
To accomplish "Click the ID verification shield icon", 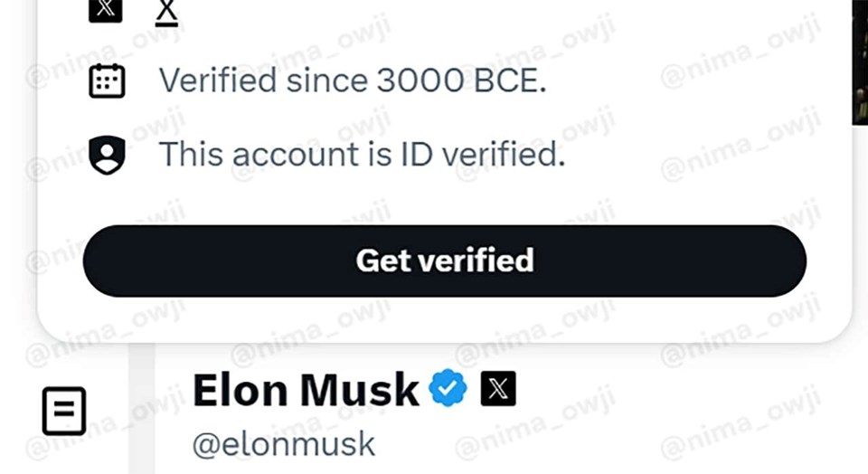I will coord(107,155).
